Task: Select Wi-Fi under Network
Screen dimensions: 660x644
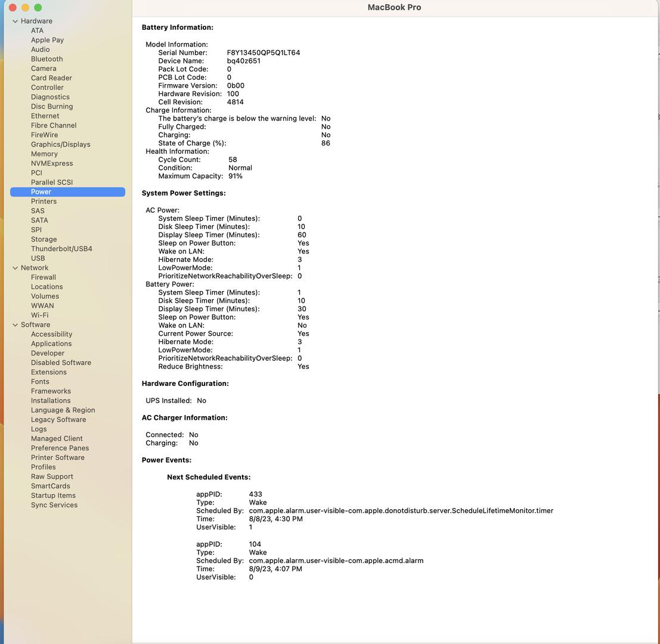Action: [x=39, y=315]
